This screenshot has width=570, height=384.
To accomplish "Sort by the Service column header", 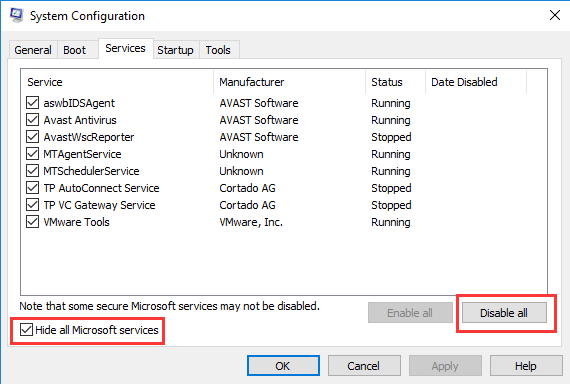I will coord(117,82).
